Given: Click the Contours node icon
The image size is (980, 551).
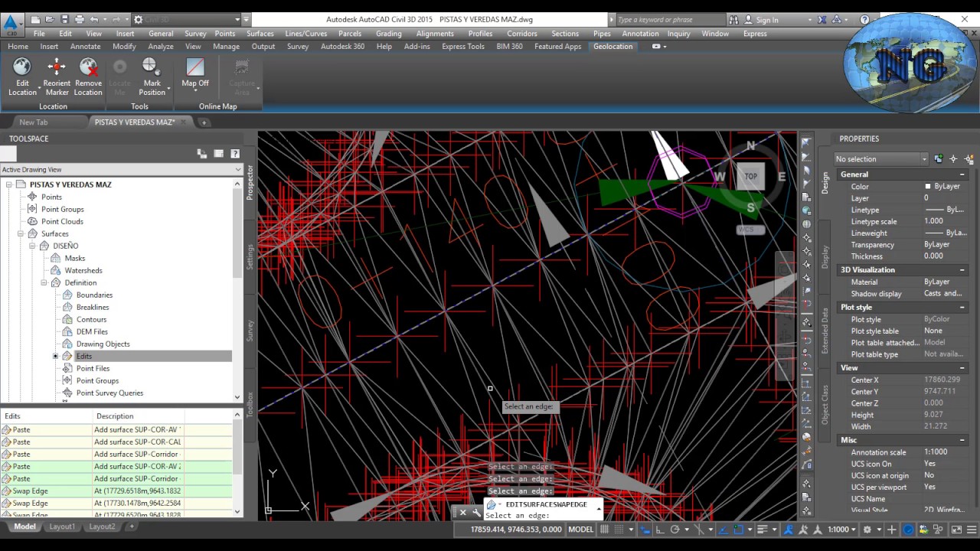Looking at the screenshot, I should tap(67, 319).
